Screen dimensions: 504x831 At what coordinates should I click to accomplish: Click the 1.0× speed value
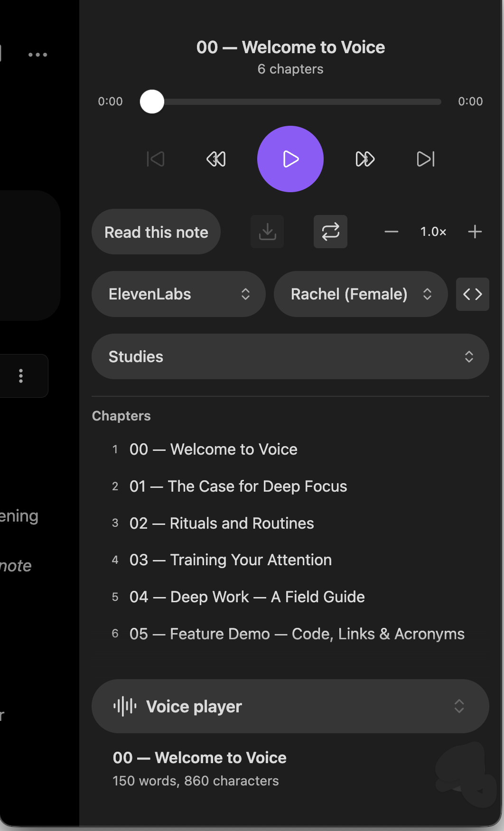coord(433,232)
